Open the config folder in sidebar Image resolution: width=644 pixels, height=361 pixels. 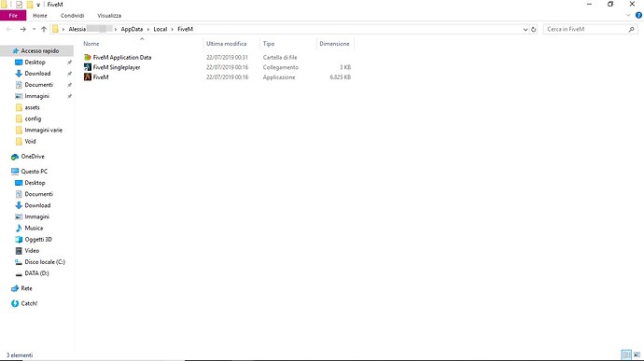33,118
